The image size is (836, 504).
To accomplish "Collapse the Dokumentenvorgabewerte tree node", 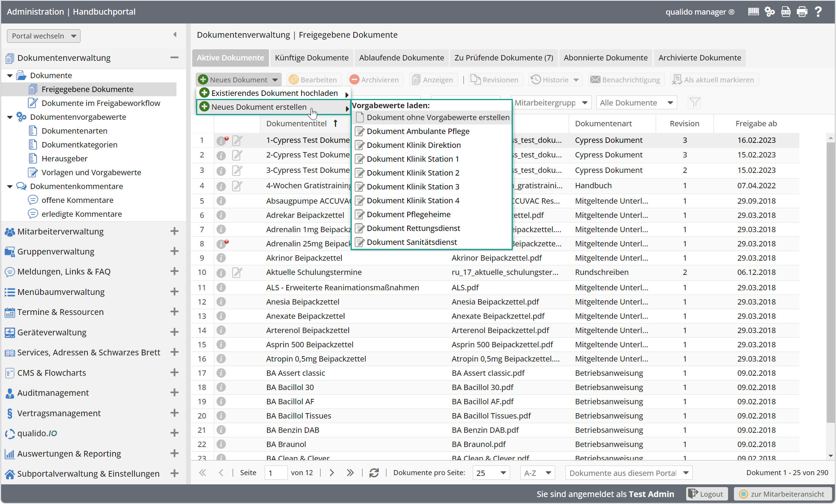I will tap(10, 117).
